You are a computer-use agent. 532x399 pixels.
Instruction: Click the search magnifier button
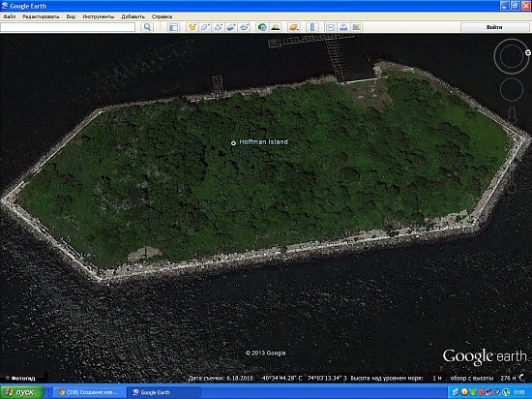click(147, 27)
